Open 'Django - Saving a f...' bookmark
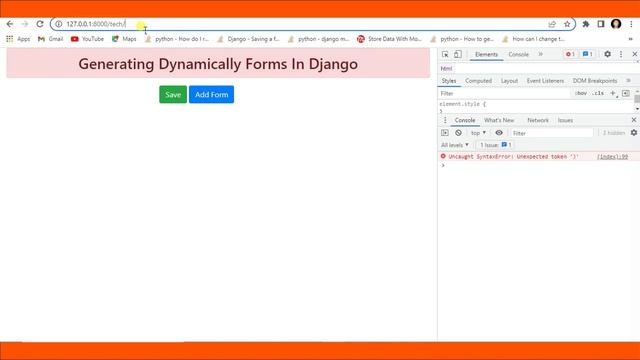 pyautogui.click(x=249, y=39)
